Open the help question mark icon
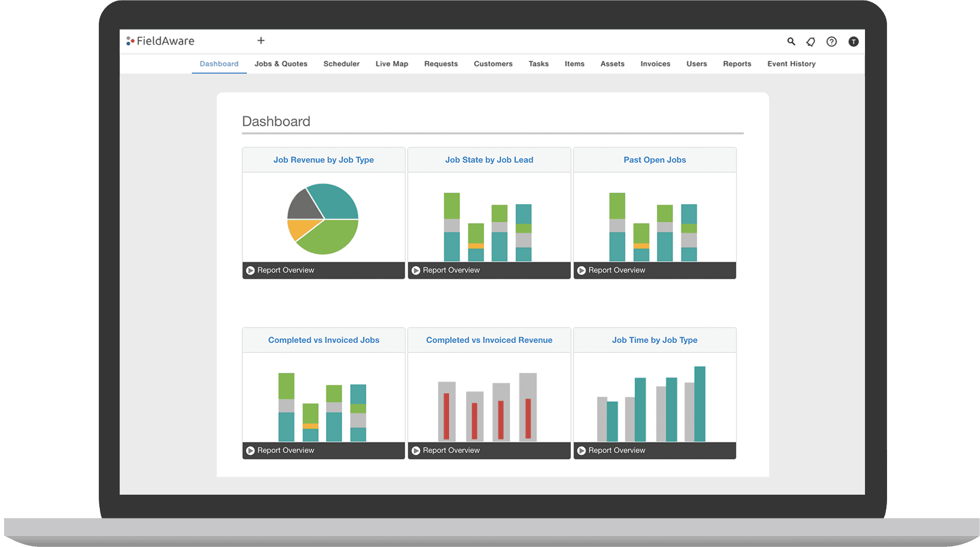980x547 pixels. click(832, 41)
